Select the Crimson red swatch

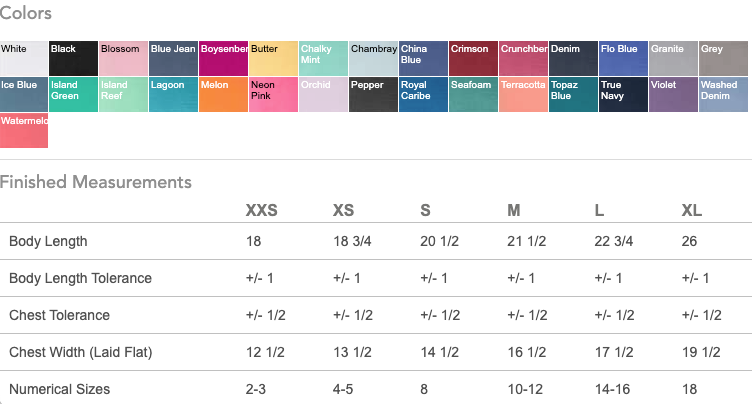474,58
